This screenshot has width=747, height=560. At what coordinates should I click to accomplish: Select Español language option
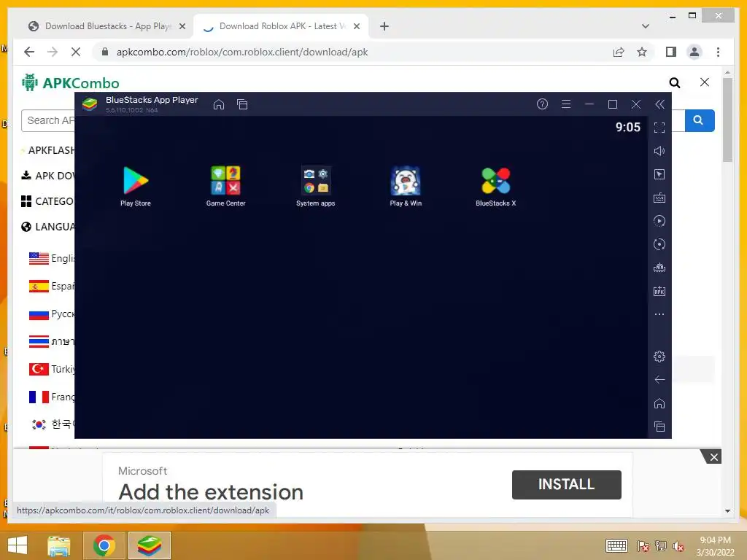coord(52,286)
